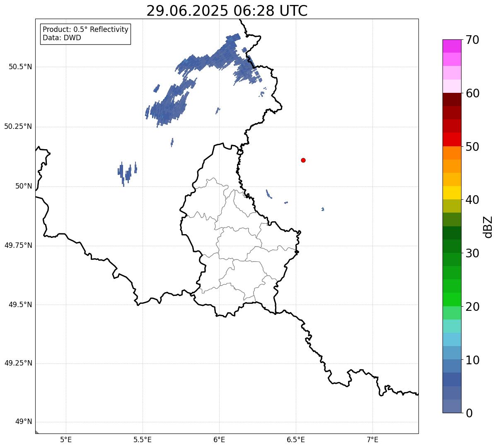498x448 pixels.
Task: Click the longitude label 6°E
Action: [219, 440]
